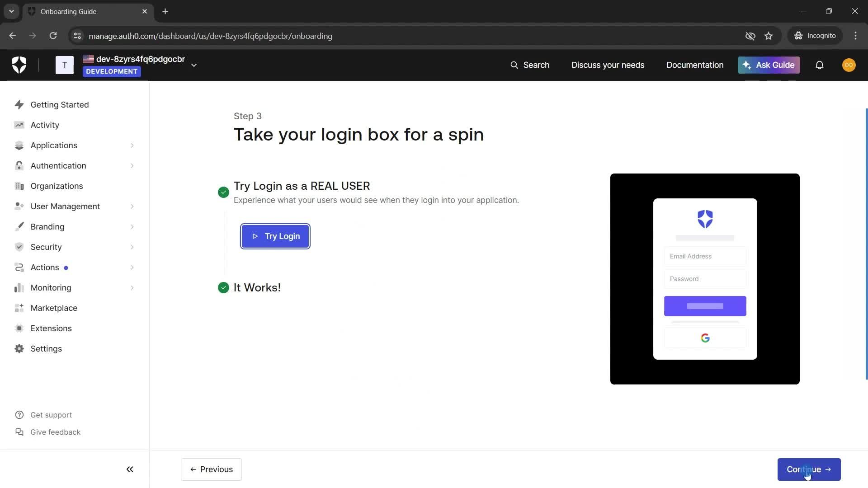Expand the Actions submenu

point(132,267)
